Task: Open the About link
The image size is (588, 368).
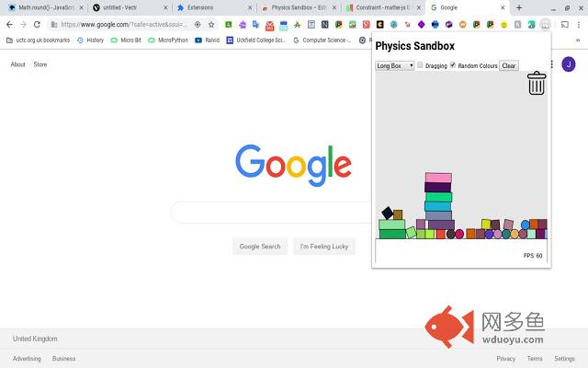Action: pyautogui.click(x=17, y=64)
